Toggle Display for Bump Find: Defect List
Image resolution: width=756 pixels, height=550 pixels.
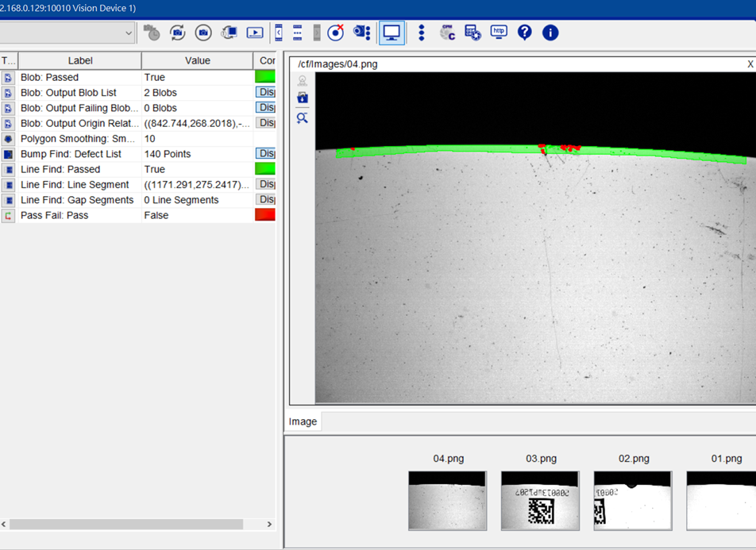pos(266,154)
